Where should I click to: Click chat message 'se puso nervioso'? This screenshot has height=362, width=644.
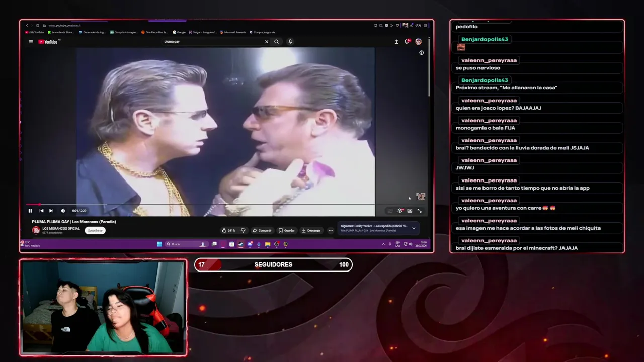coord(477,68)
